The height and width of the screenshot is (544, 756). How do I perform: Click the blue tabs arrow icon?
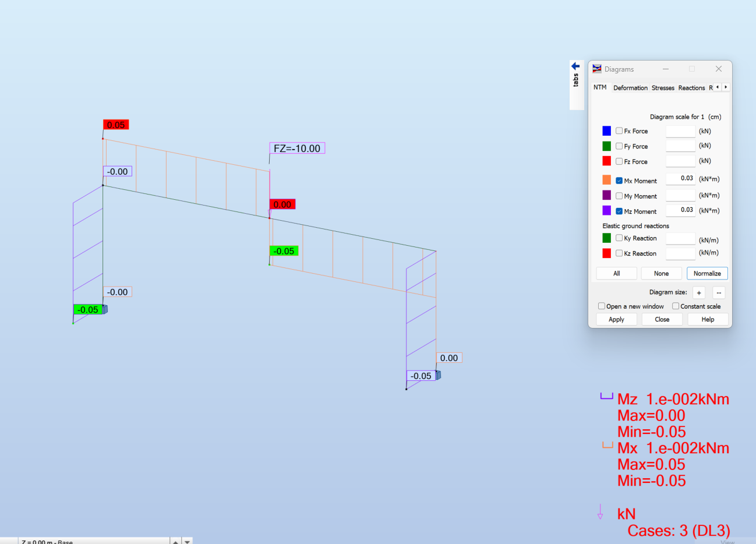[575, 66]
